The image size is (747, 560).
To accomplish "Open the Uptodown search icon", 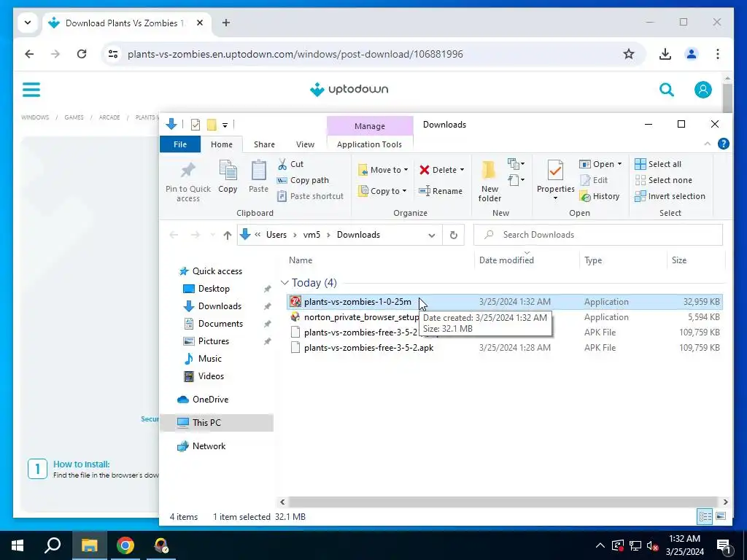I will (667, 90).
